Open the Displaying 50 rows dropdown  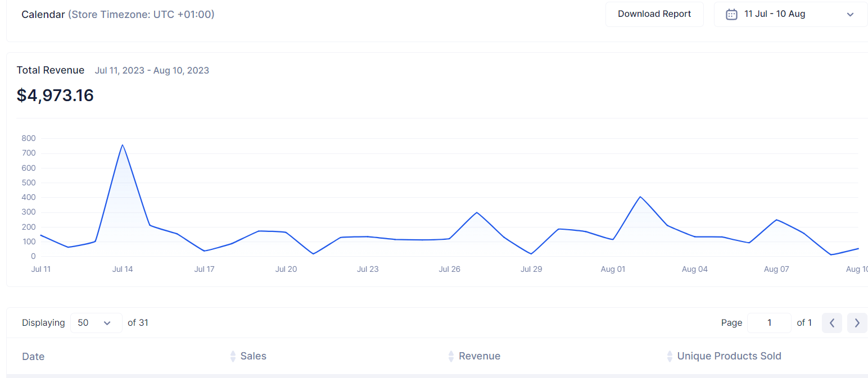point(96,323)
